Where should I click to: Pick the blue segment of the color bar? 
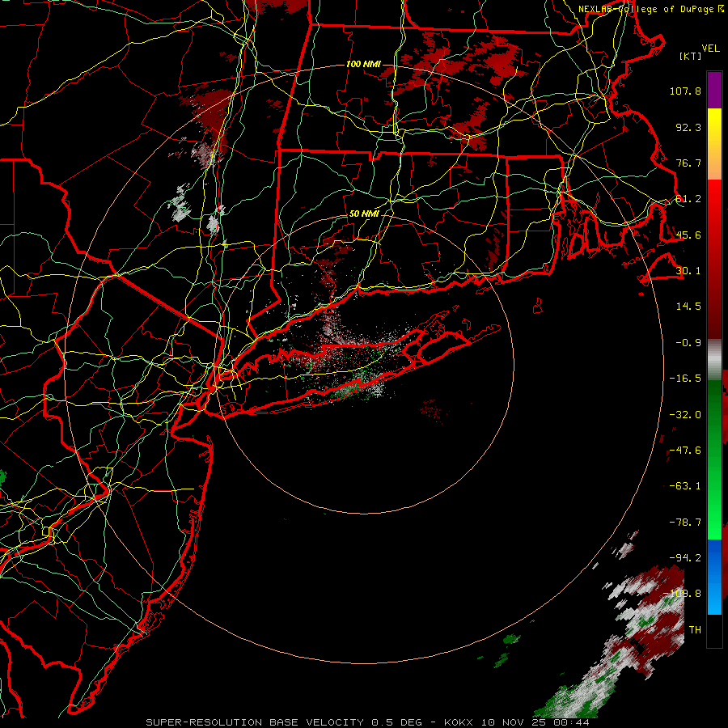[x=714, y=577]
